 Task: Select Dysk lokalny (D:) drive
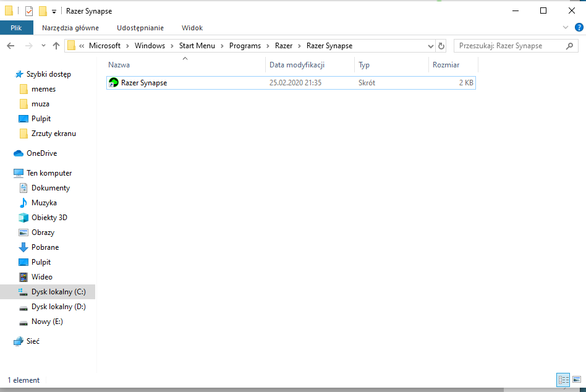point(58,307)
